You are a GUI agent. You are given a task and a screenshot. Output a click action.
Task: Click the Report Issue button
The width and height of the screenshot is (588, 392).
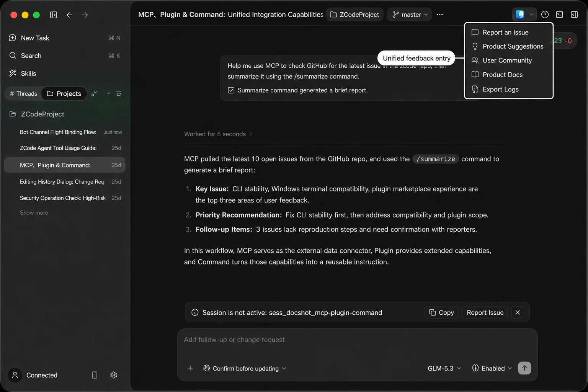(x=485, y=312)
